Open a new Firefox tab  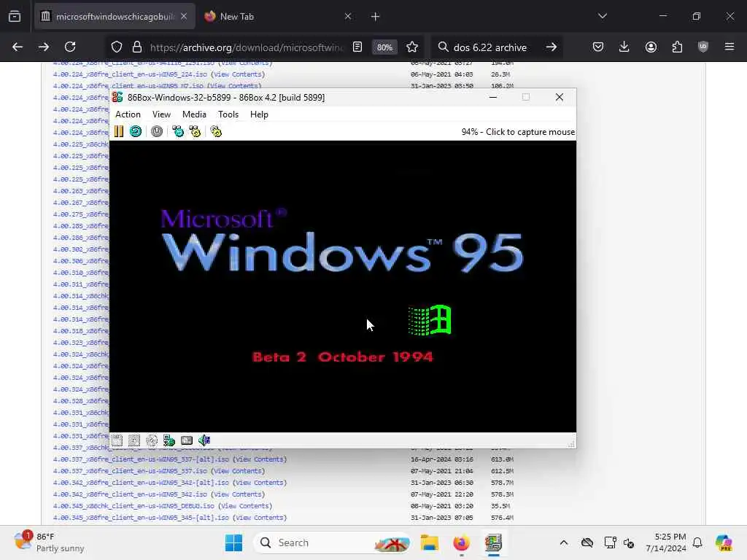click(x=376, y=17)
